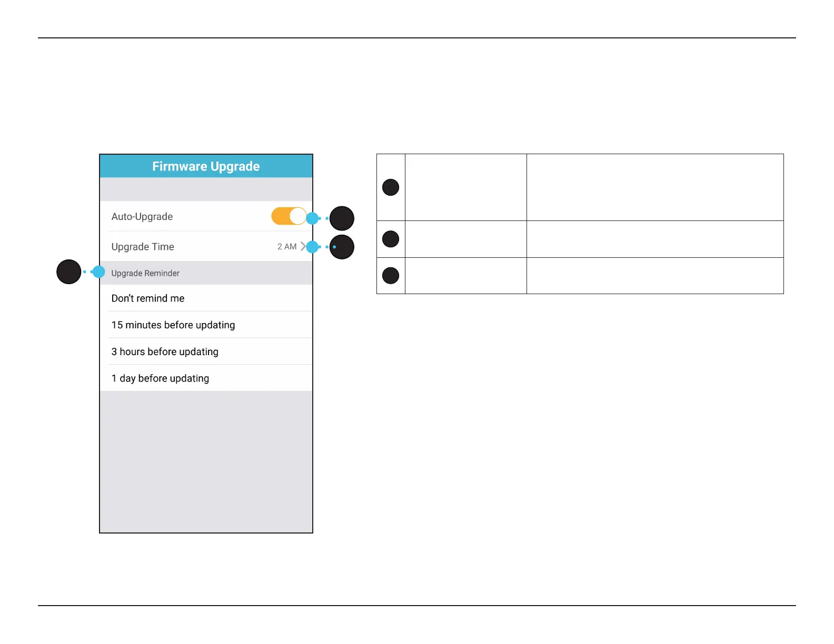The image size is (834, 644).
Task: Toggle the Auto-Upgrade switch
Action: [289, 216]
